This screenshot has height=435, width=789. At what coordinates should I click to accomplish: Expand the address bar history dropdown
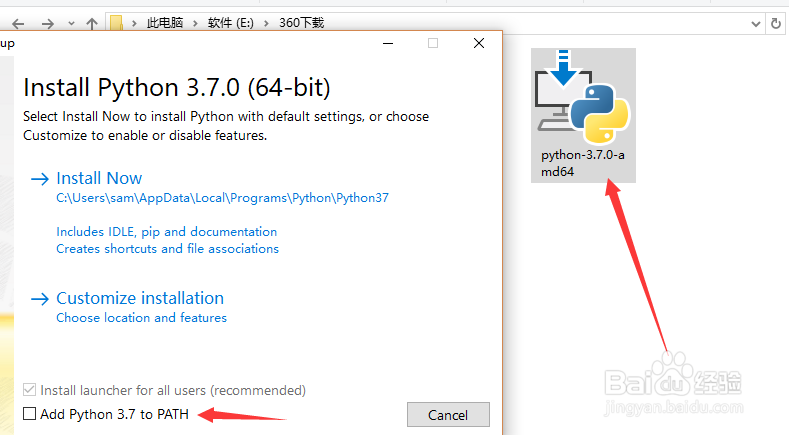[755, 22]
